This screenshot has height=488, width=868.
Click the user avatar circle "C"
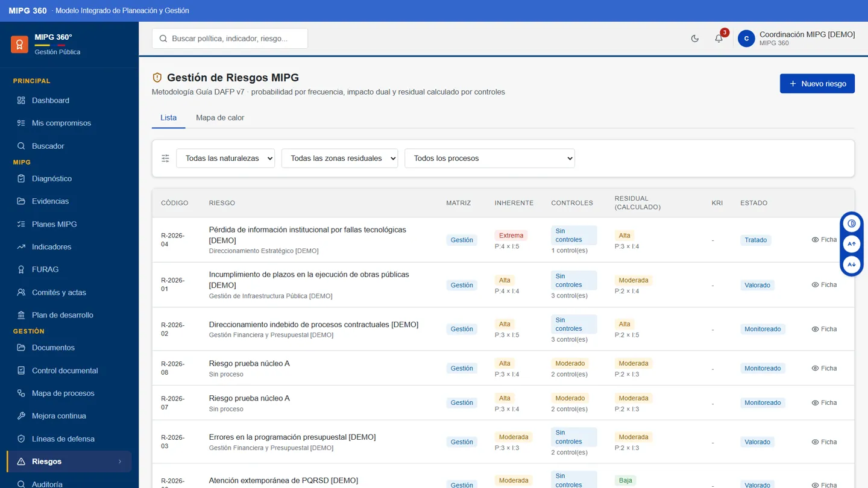point(746,39)
